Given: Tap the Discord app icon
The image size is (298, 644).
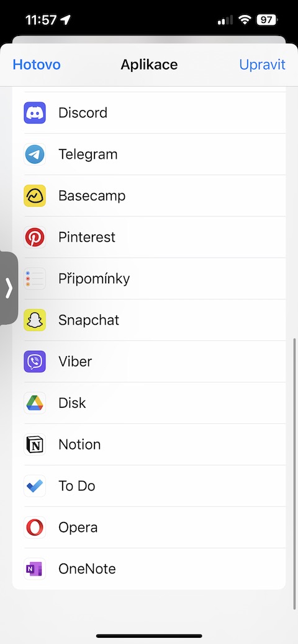Looking at the screenshot, I should [35, 113].
